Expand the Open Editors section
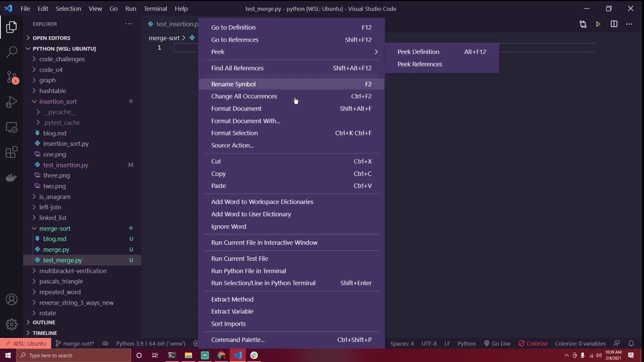Screen dimensions: 644x362 pos(51,38)
